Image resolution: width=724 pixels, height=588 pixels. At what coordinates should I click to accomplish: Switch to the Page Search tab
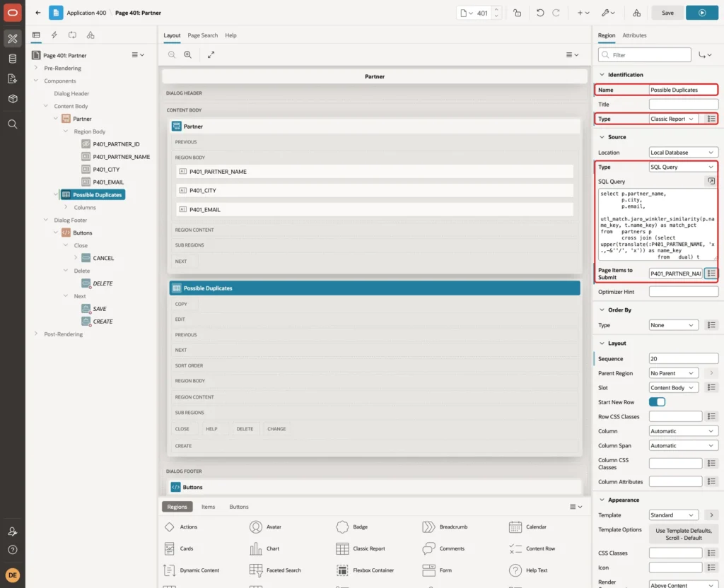(x=202, y=35)
